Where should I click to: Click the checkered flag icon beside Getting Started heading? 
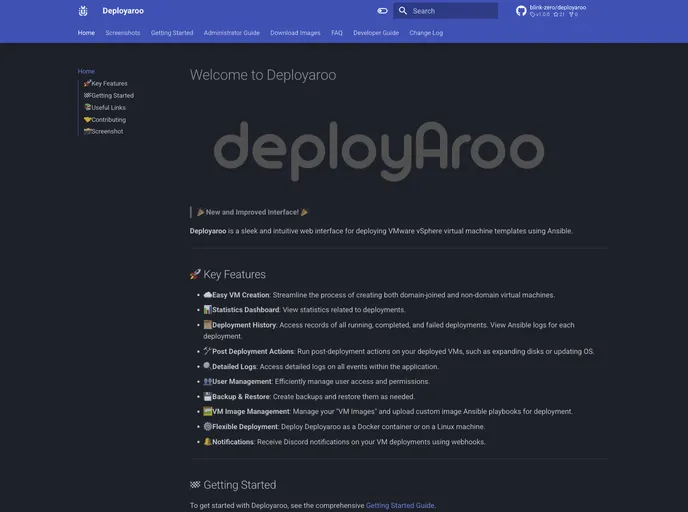[x=195, y=485]
